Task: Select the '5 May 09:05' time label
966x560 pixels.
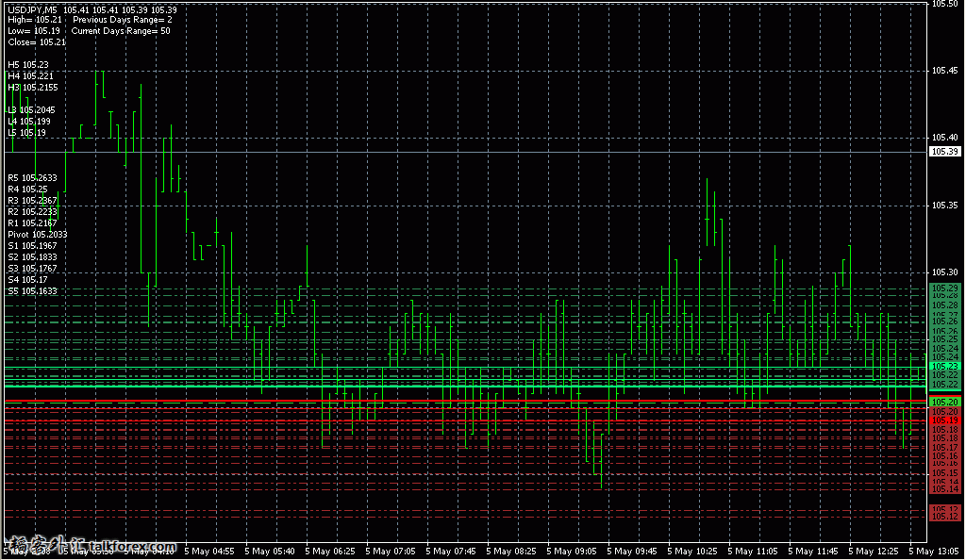Action: click(x=572, y=552)
